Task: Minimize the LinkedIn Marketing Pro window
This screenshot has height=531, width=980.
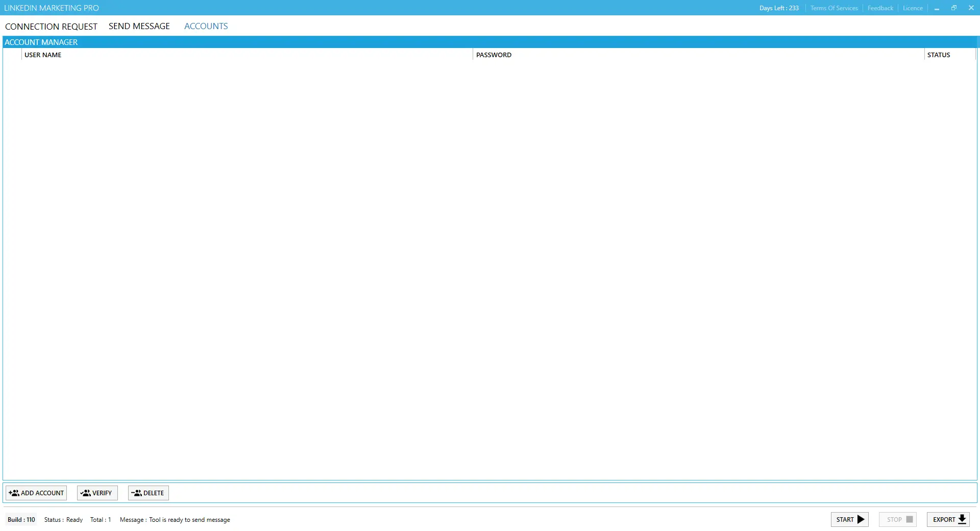Action: tap(937, 8)
